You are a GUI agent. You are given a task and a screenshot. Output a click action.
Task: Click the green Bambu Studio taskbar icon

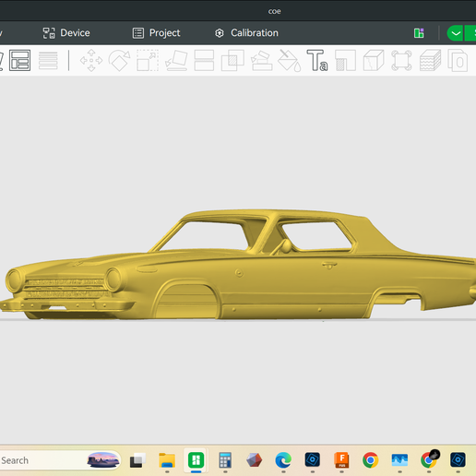196,460
